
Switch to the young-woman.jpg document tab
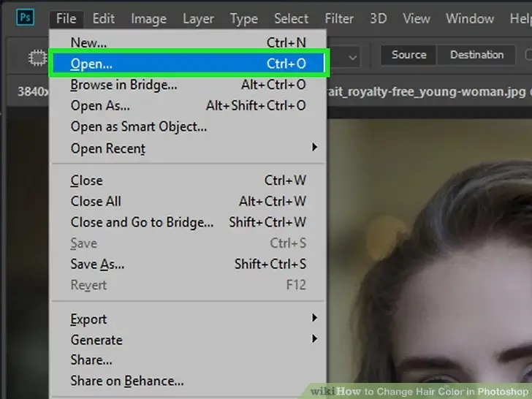point(427,93)
